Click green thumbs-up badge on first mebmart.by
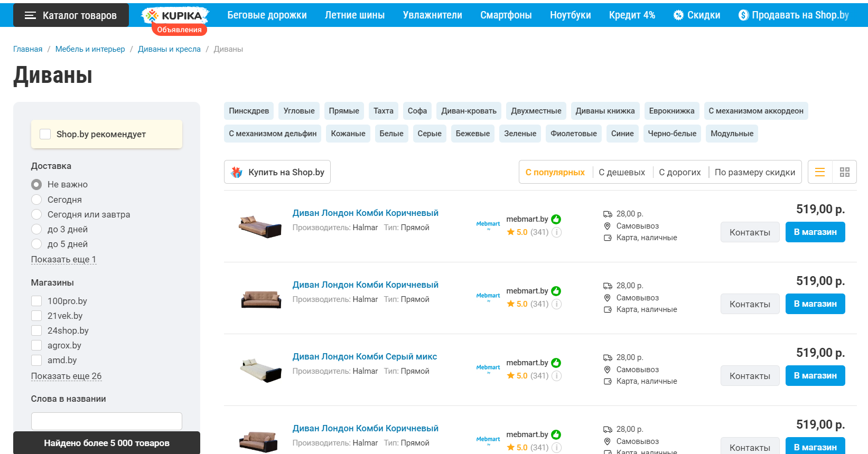Image resolution: width=868 pixels, height=454 pixels. pyautogui.click(x=556, y=219)
